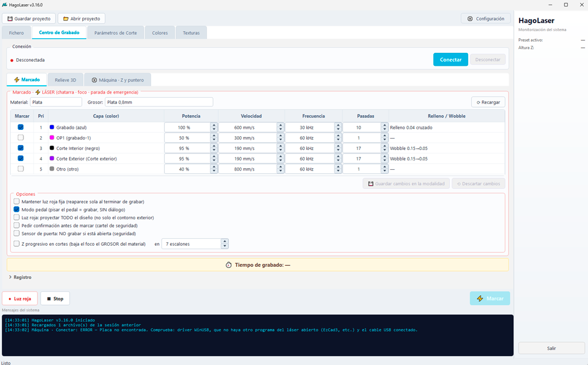The width and height of the screenshot is (588, 365).
Task: Click the Grosor input field
Action: tap(159, 102)
